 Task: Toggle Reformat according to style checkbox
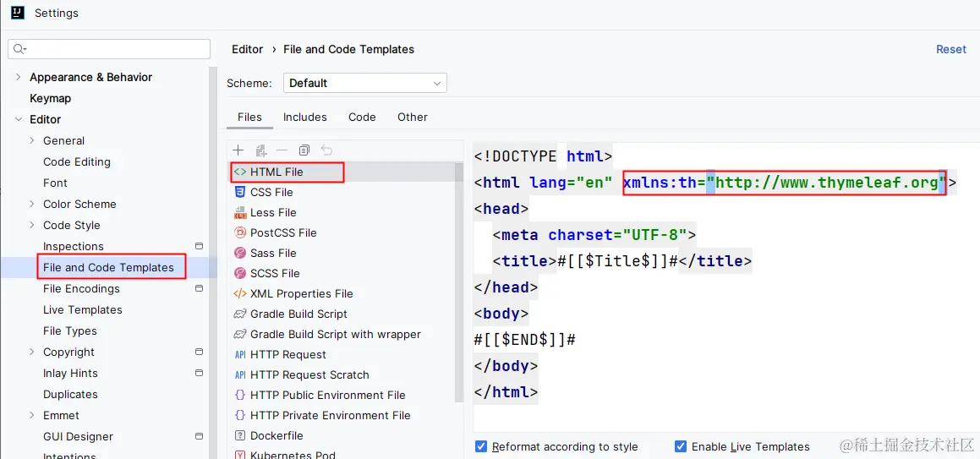pos(480,446)
